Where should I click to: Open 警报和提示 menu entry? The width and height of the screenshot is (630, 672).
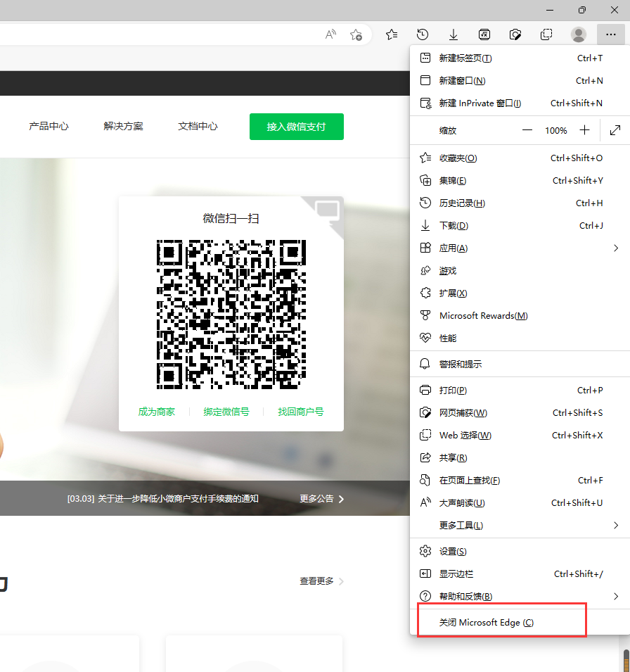(520, 364)
